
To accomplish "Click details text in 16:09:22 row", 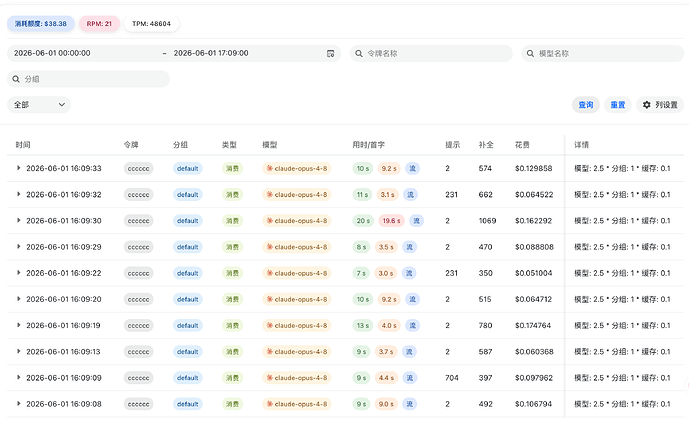I will [622, 273].
